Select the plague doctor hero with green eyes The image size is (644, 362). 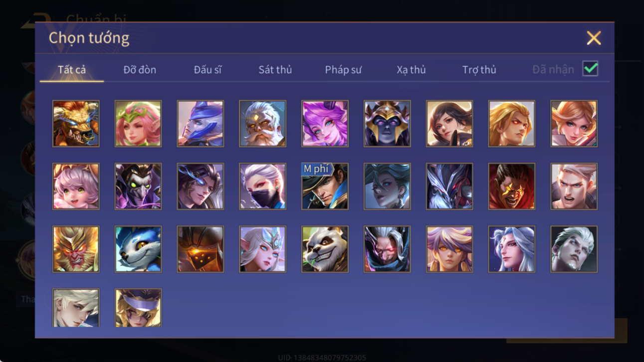138,186
